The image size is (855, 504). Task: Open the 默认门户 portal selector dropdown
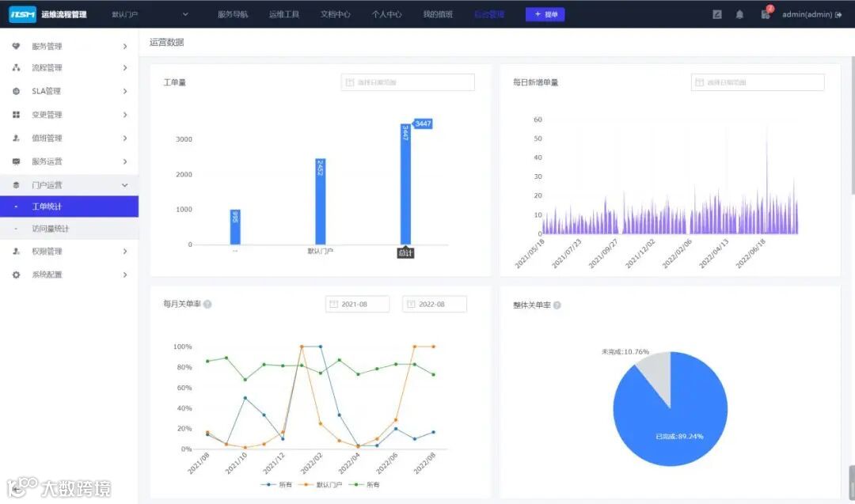tap(150, 14)
